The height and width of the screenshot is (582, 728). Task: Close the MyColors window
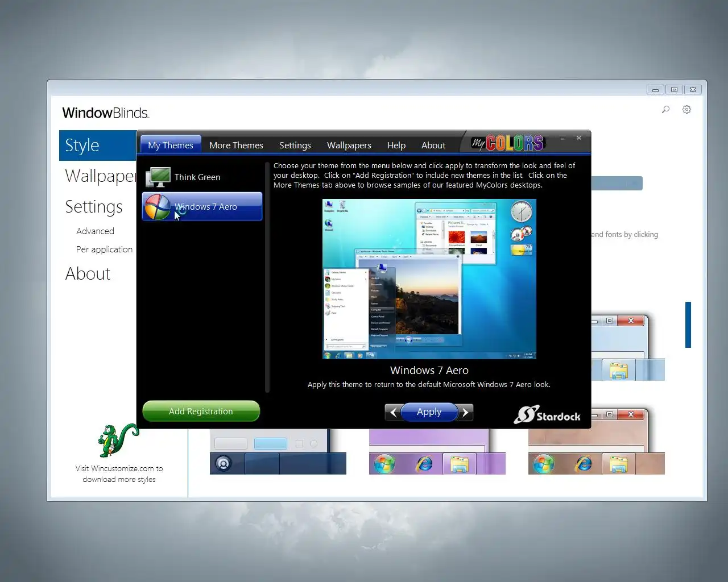pos(578,138)
